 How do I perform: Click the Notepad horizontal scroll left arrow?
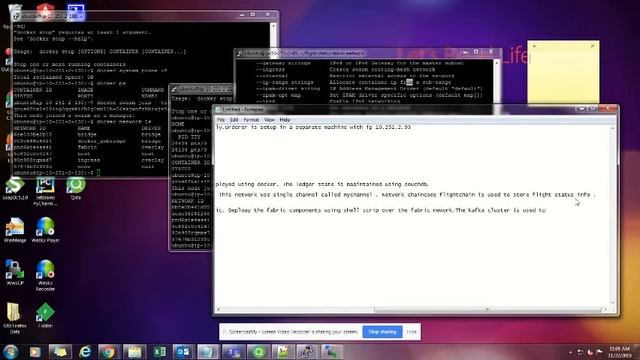coord(218,309)
